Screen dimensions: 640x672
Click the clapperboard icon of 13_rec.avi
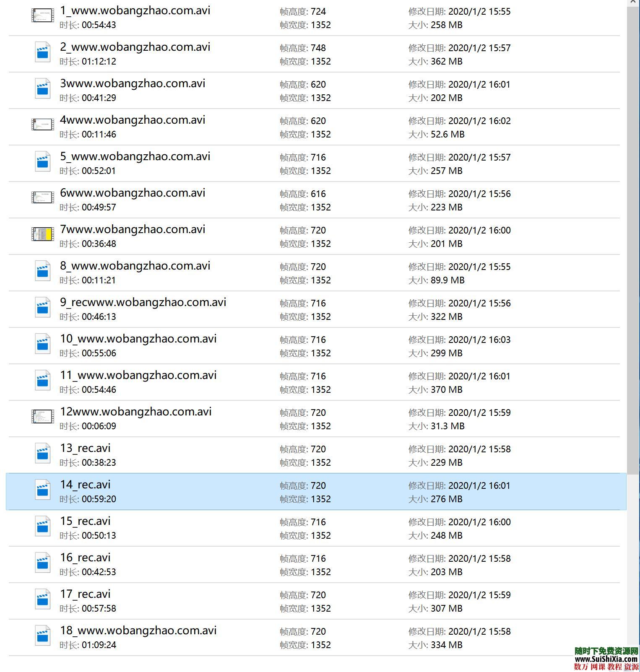[x=43, y=454]
